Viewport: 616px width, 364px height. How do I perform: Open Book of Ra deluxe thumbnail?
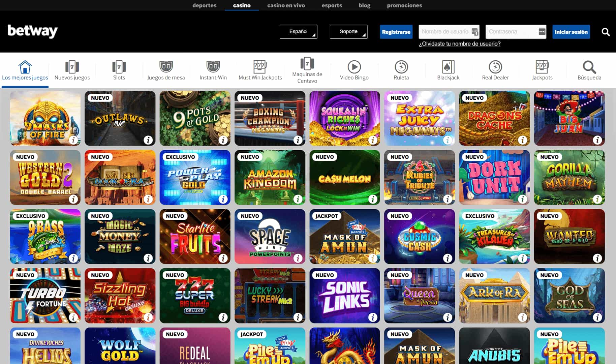pos(120,177)
